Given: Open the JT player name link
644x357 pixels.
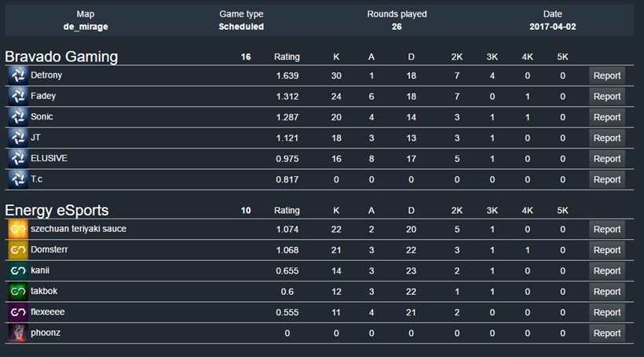Looking at the screenshot, I should coord(35,138).
